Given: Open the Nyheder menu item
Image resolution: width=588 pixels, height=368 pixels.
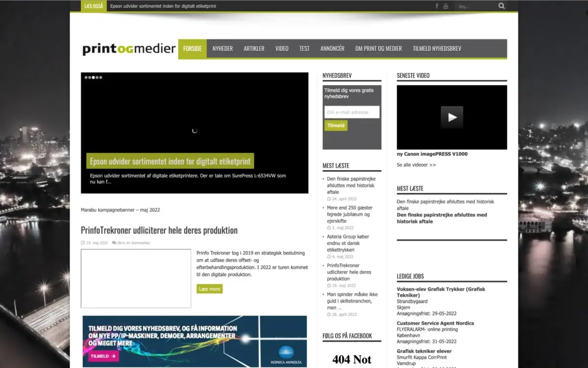Looking at the screenshot, I should (222, 49).
